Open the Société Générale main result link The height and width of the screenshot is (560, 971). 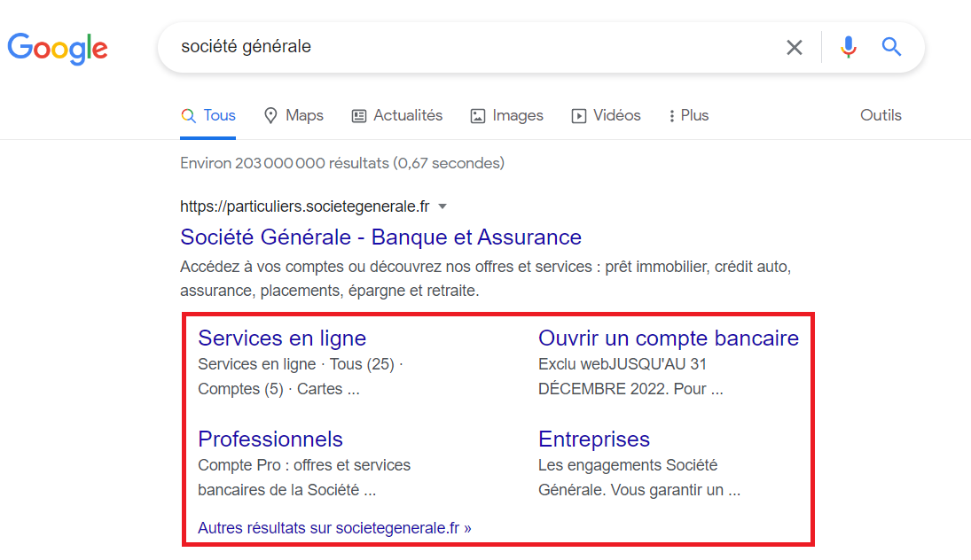(380, 237)
